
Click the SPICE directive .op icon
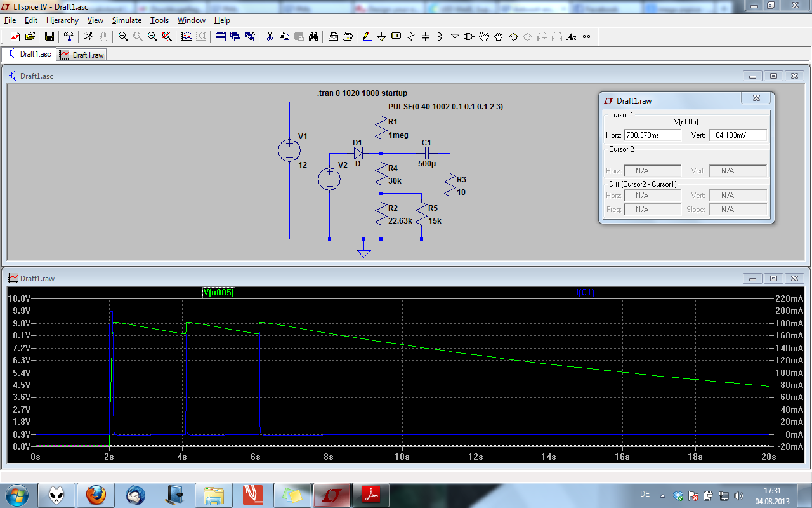(586, 37)
